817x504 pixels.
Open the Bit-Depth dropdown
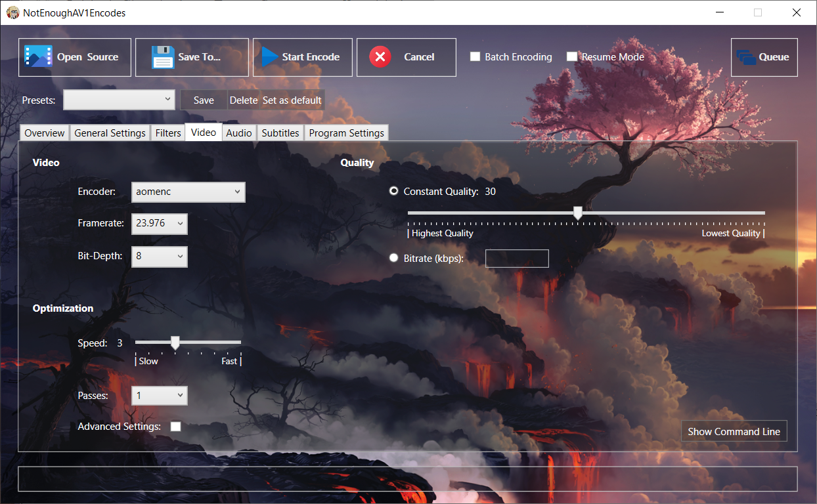coord(160,257)
